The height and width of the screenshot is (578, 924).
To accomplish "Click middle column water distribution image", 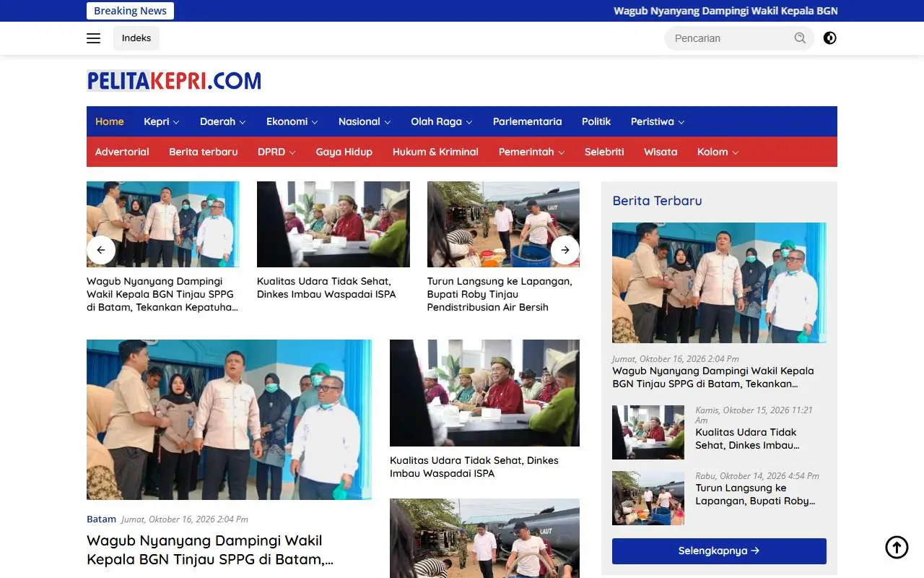I will [x=484, y=538].
